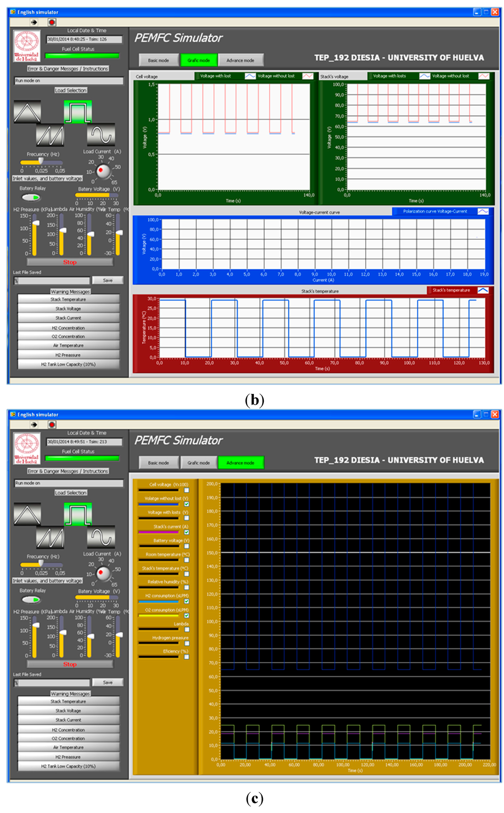Select square wave load in lower window
504x813 pixels.
pyautogui.click(x=78, y=514)
